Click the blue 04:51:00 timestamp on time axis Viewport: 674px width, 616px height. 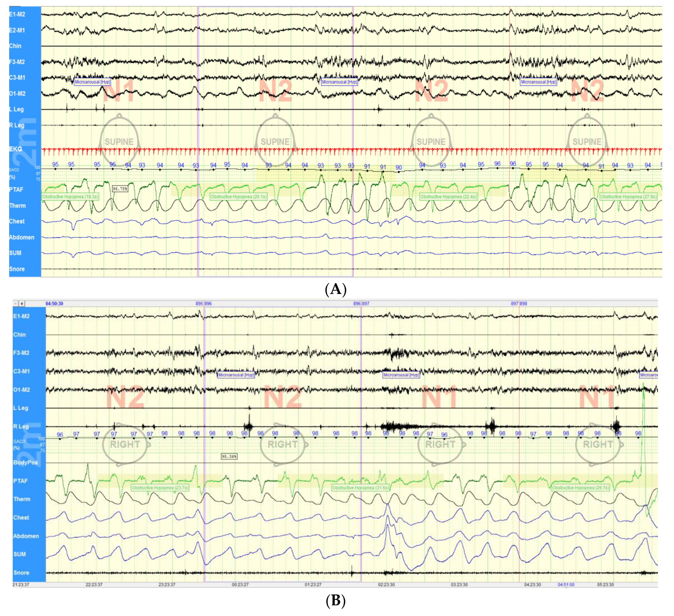point(566,585)
